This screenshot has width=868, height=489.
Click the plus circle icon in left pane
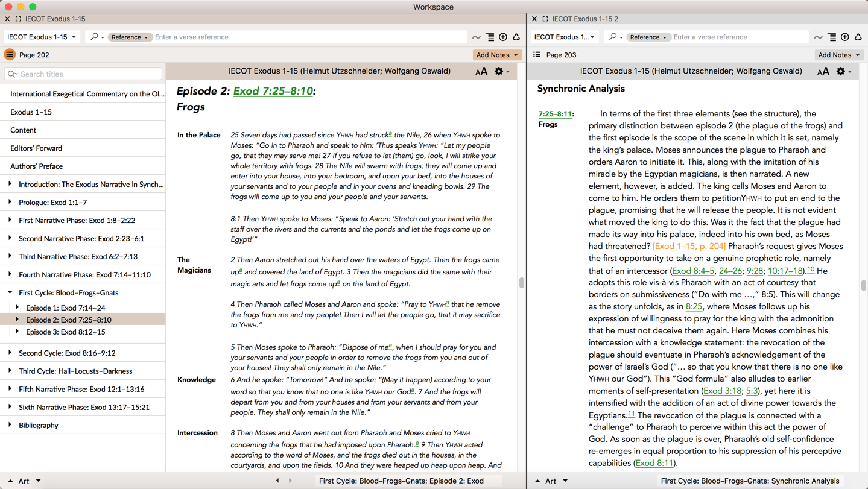(503, 37)
